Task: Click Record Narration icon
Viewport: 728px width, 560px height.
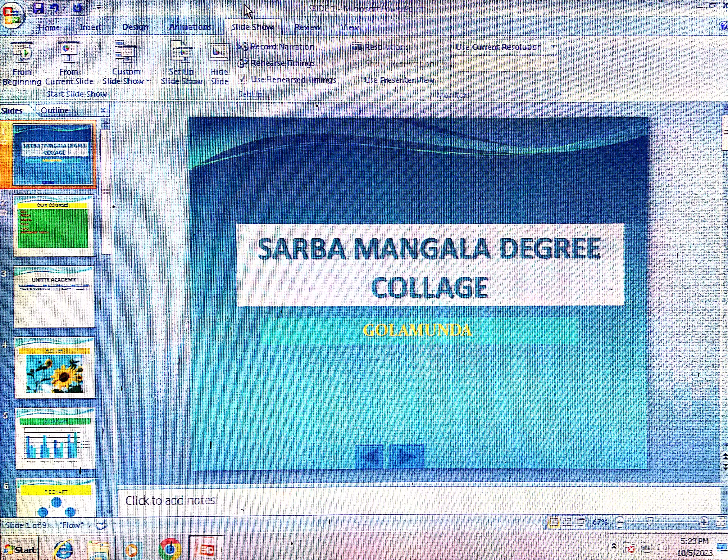Action: (x=244, y=47)
